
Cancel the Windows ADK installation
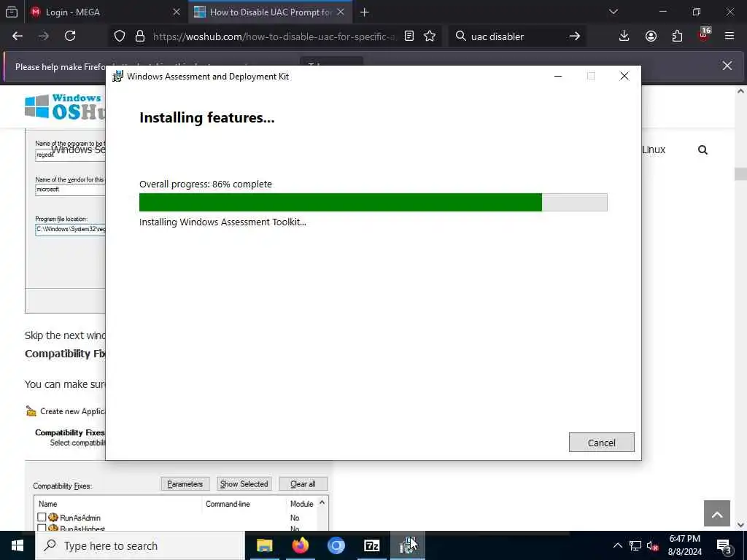601,443
